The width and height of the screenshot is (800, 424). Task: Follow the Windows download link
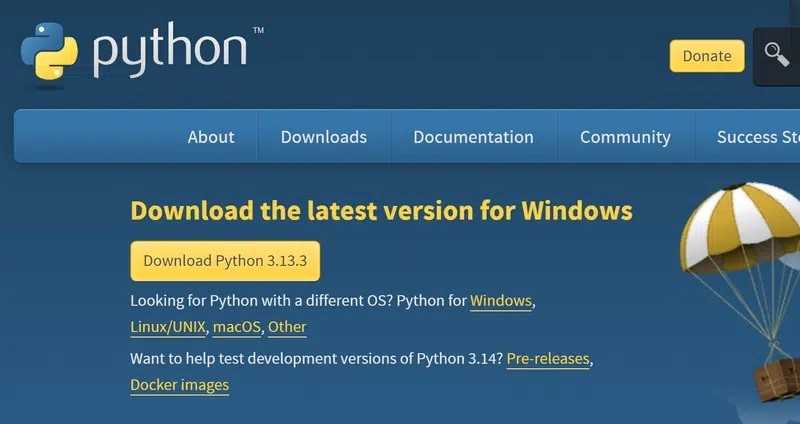click(x=500, y=301)
